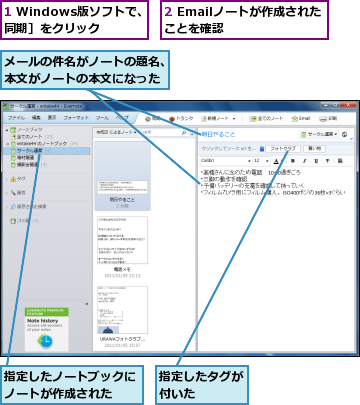Click the note line about 予備バッテリー
The image size is (360, 405).
[x=252, y=186]
